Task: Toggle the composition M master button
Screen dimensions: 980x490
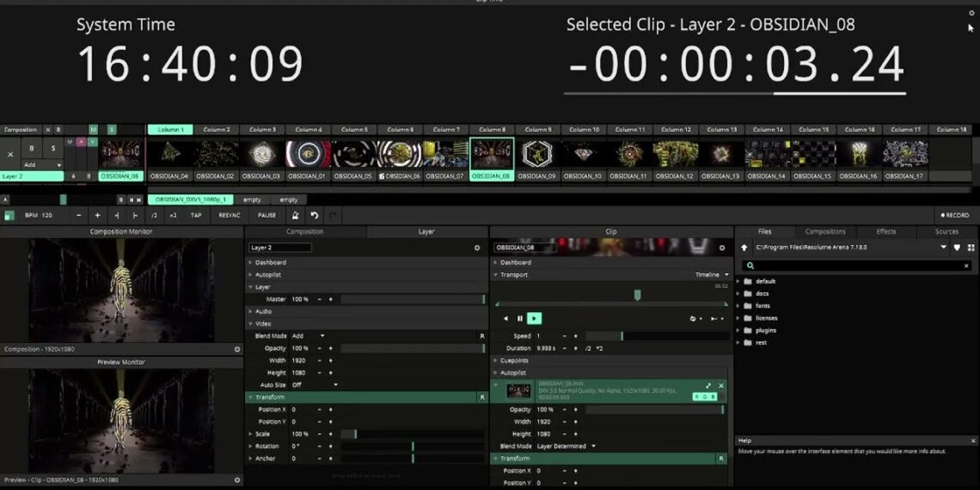Action: click(x=93, y=130)
